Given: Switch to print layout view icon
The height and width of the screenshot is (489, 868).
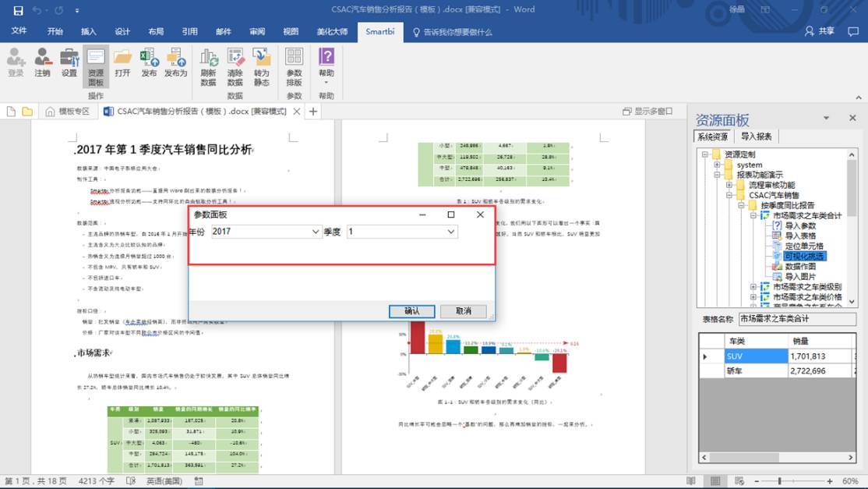Looking at the screenshot, I should pos(715,480).
